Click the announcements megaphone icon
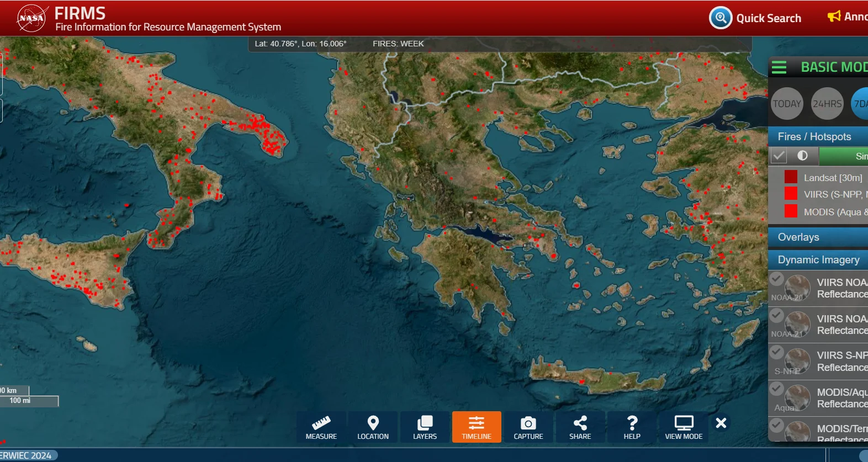The width and height of the screenshot is (868, 462). pyautogui.click(x=834, y=17)
